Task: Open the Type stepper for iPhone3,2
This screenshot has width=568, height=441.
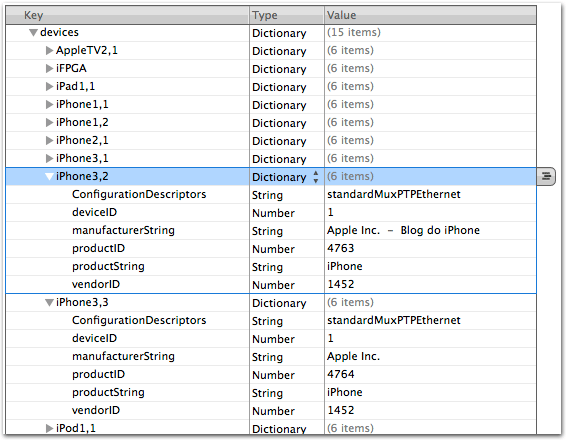Action: pyautogui.click(x=316, y=177)
